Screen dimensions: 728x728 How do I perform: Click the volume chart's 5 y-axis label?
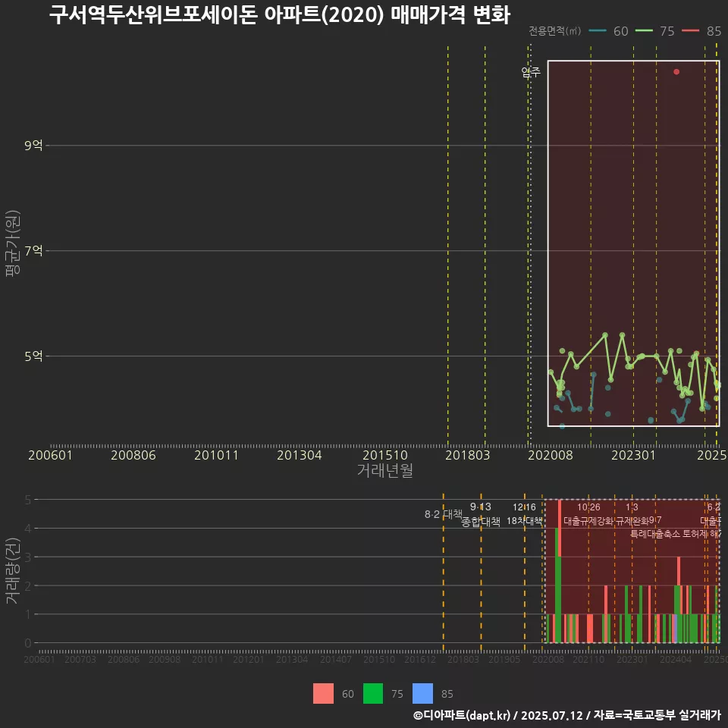pos(28,500)
